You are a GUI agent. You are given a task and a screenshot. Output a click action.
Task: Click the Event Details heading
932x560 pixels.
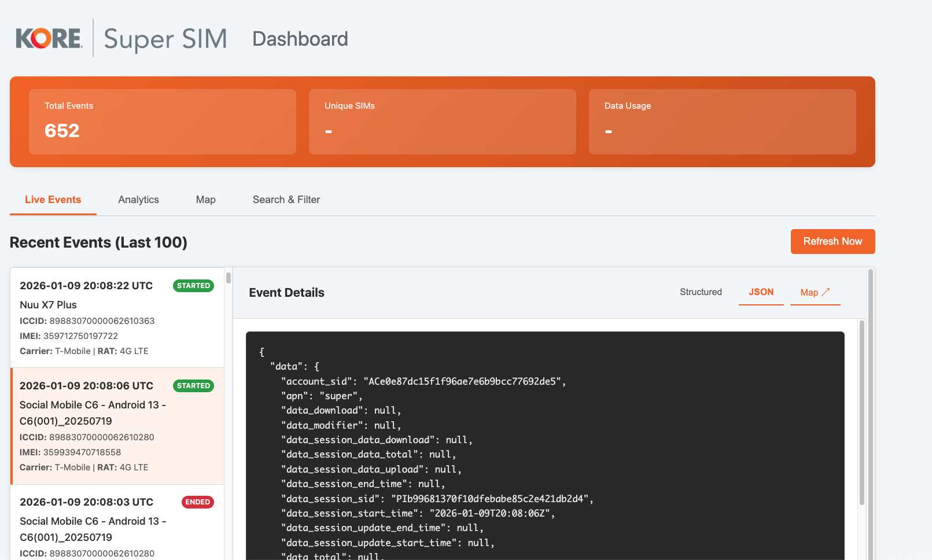pyautogui.click(x=286, y=293)
